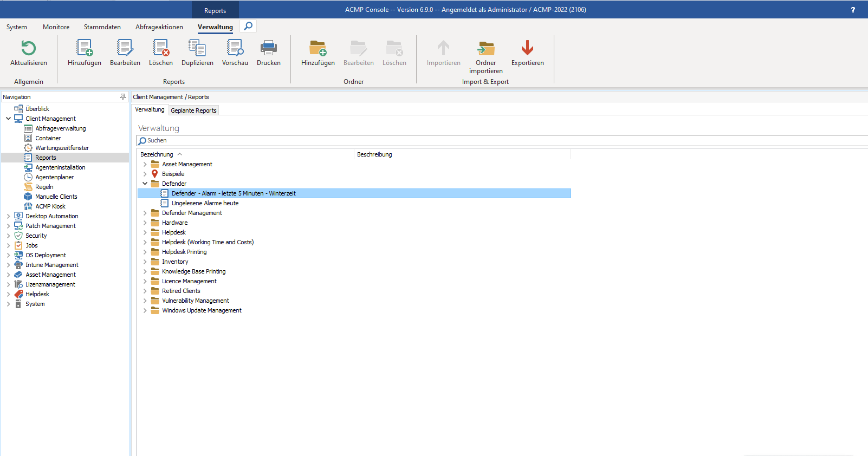Click the Aktualisieren refresh icon
The width and height of the screenshot is (868, 456).
coord(29,48)
